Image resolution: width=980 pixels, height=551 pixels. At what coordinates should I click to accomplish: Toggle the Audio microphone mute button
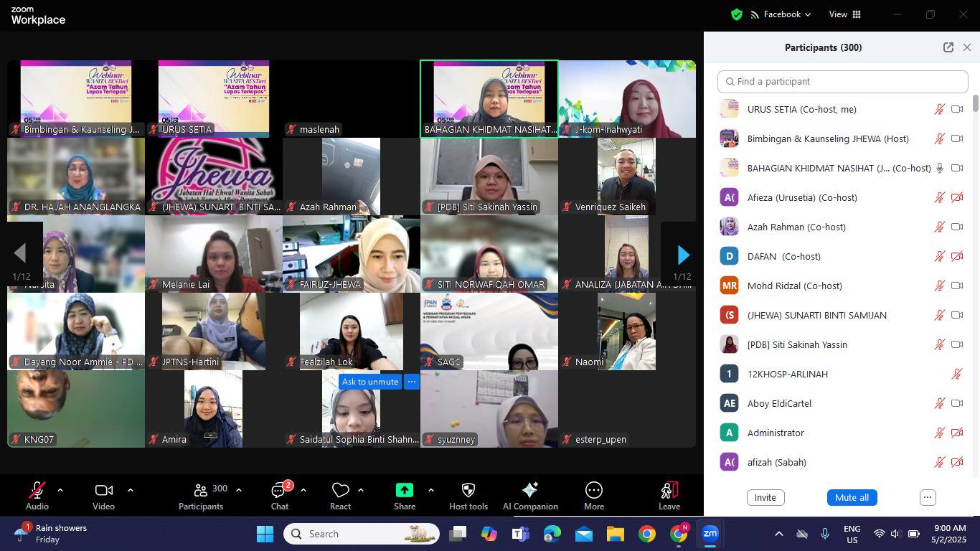[37, 490]
